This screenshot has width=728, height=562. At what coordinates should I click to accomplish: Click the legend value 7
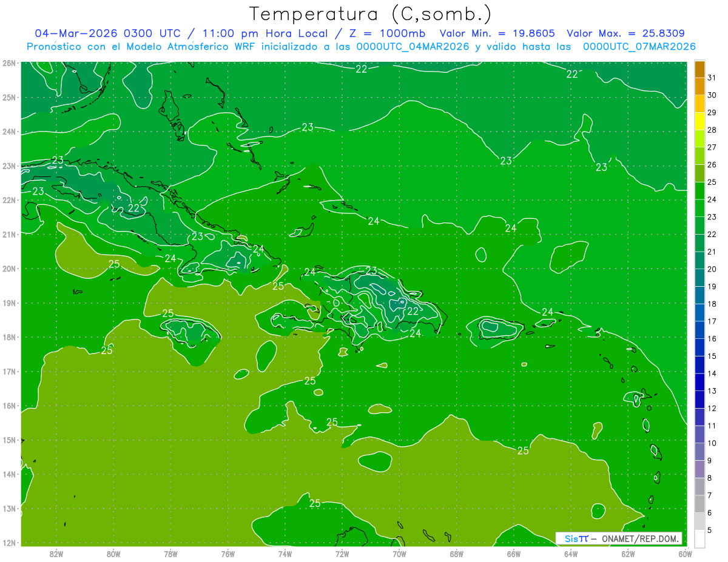pyautogui.click(x=709, y=495)
